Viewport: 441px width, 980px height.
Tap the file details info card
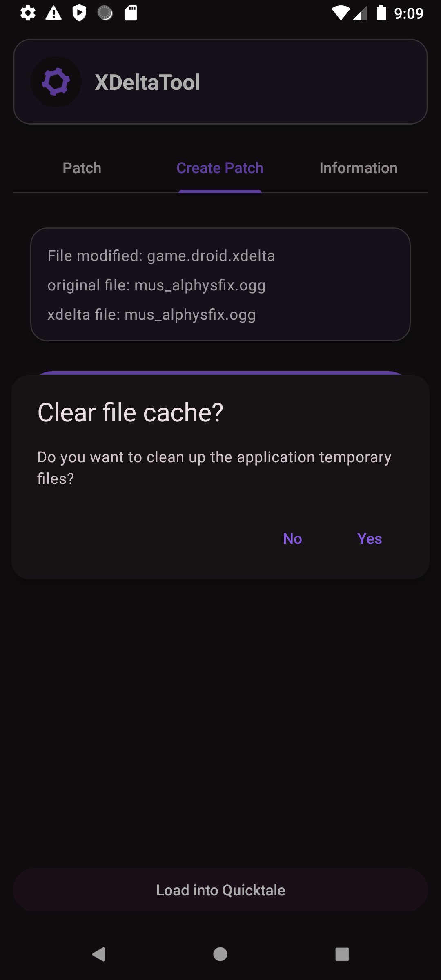pyautogui.click(x=220, y=285)
